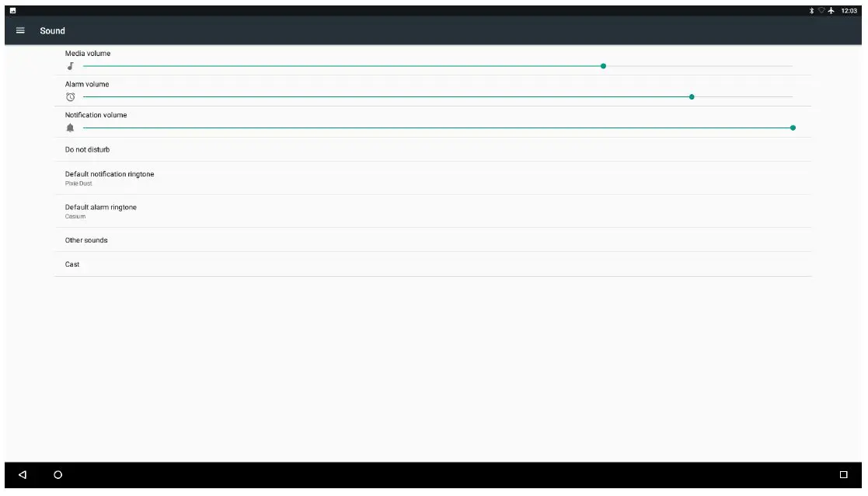Open Other sounds settings
868x496 pixels.
tap(433, 239)
